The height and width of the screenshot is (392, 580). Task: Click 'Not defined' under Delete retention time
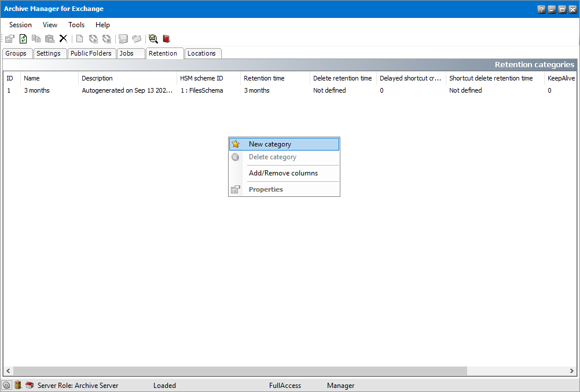point(329,90)
